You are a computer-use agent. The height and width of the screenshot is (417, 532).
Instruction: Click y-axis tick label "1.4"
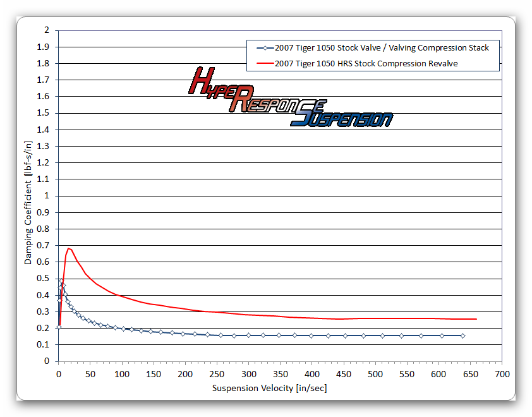[43, 130]
